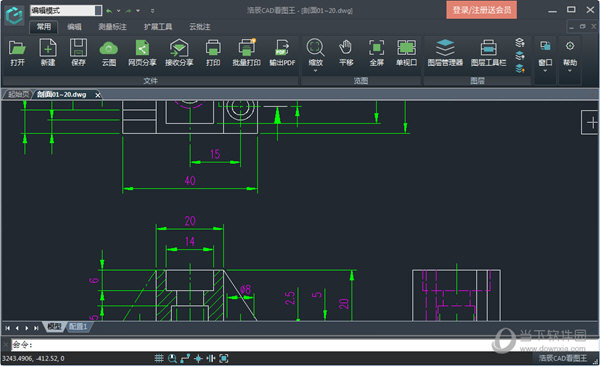Toggle ortho mode in status bar
Viewport: 600px width, 366px height.
click(185, 358)
